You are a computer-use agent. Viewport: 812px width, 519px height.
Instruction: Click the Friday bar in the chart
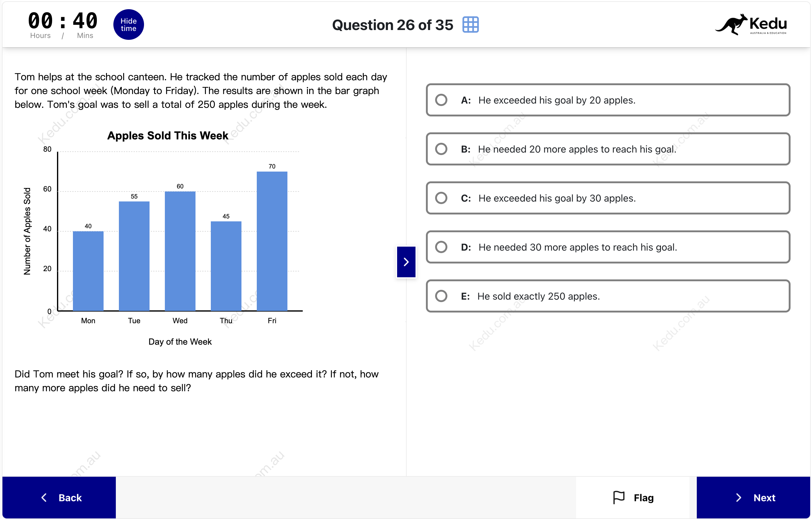coord(272,241)
